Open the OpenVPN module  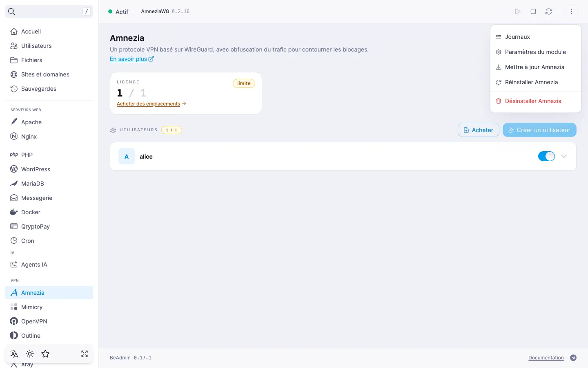coord(49,321)
